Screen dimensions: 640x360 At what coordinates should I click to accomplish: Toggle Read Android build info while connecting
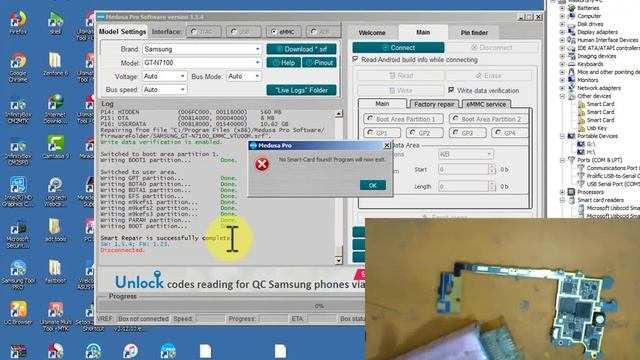click(x=356, y=59)
